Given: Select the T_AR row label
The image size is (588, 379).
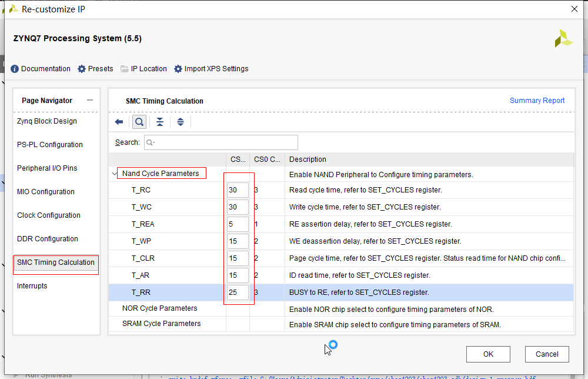Looking at the screenshot, I should 141,275.
